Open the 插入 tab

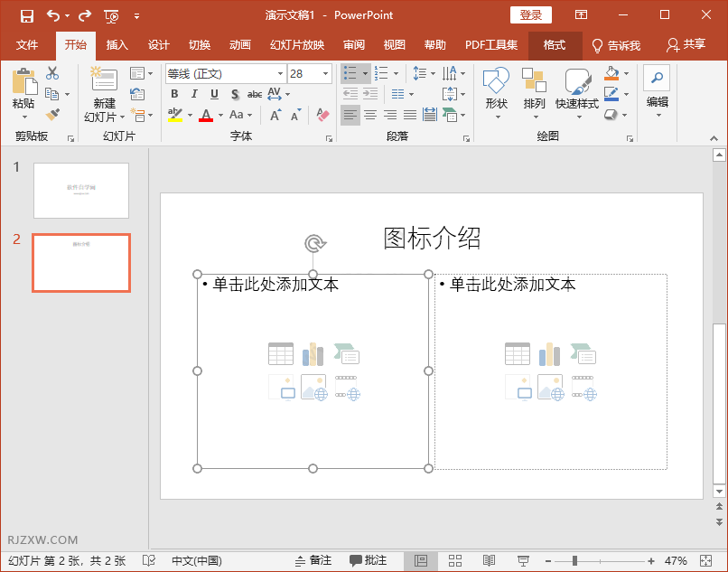(x=117, y=45)
